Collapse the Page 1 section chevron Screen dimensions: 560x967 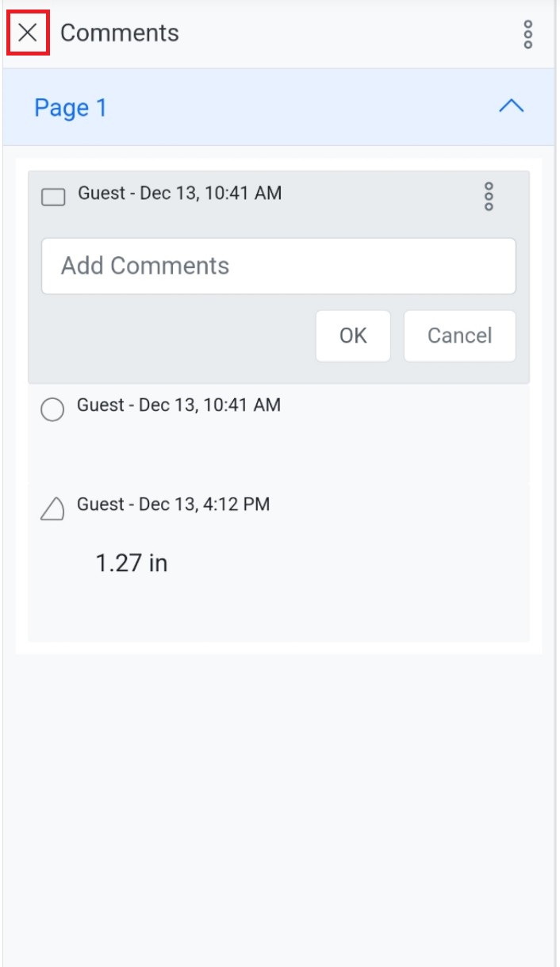click(x=511, y=106)
